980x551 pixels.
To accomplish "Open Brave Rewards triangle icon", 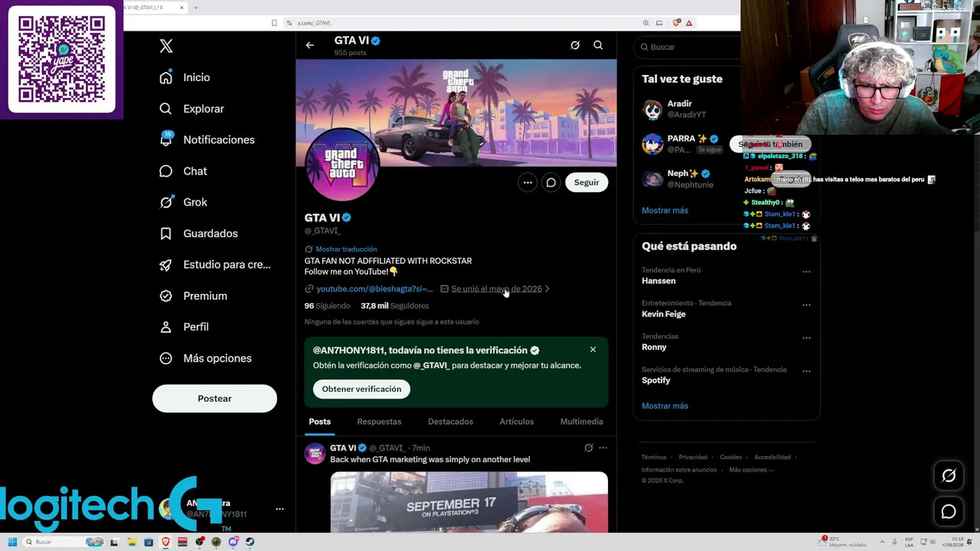I will [689, 23].
